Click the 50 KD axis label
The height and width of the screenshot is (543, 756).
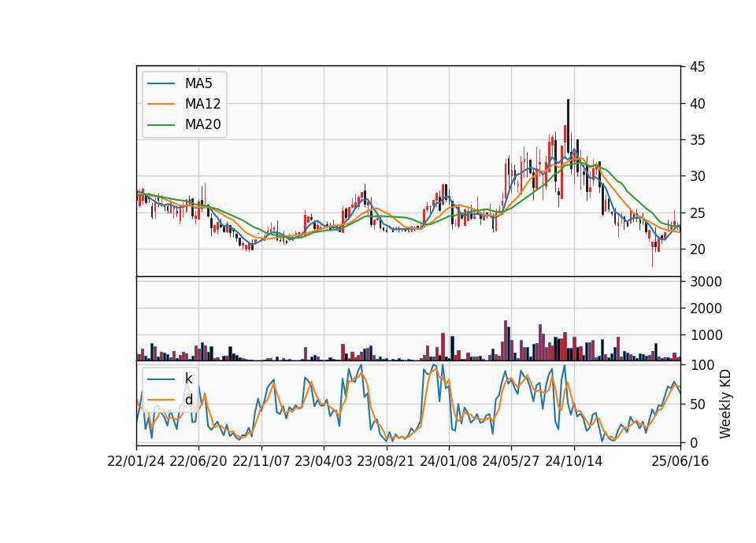coord(697,404)
